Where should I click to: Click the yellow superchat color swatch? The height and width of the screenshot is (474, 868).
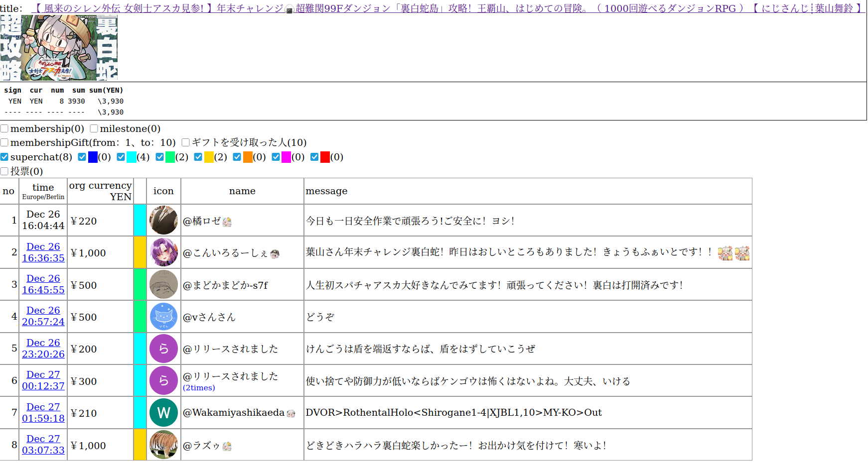209,157
